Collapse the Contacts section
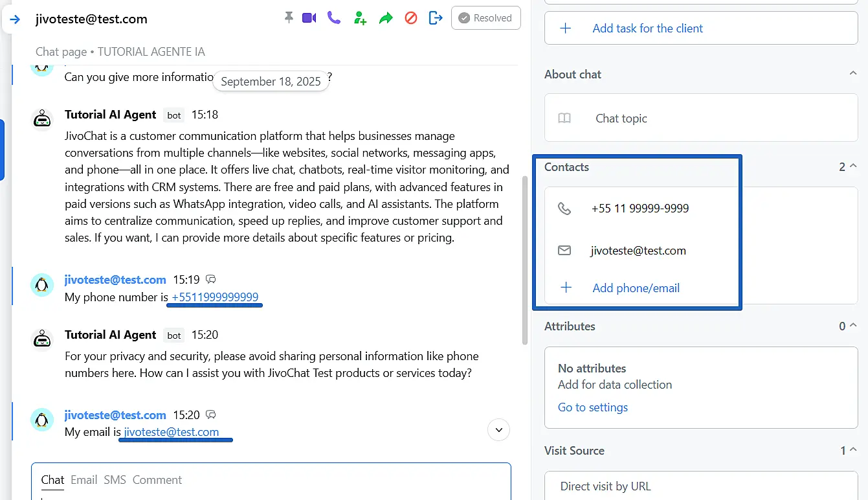 (852, 166)
